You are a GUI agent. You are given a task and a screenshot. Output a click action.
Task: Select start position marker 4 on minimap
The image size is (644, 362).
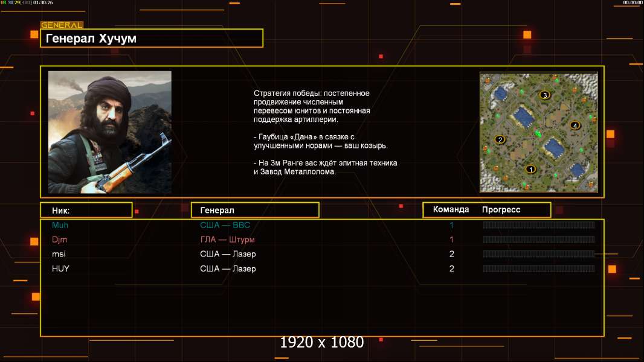(x=575, y=125)
